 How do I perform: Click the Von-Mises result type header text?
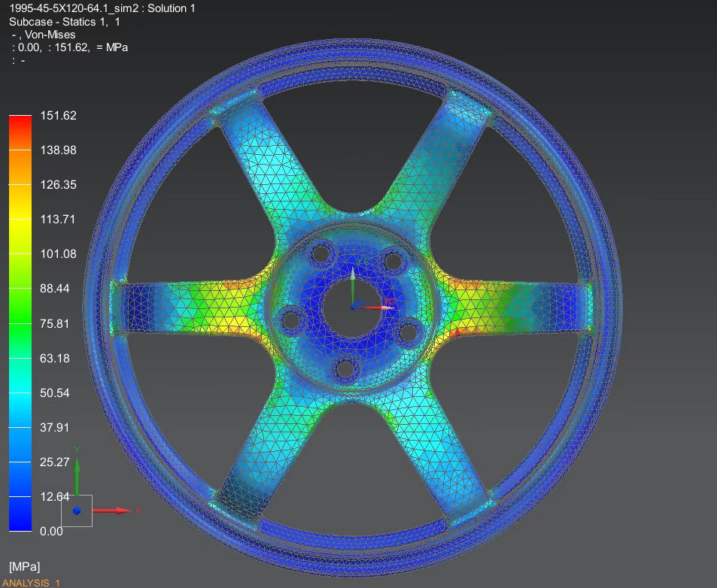(x=50, y=35)
